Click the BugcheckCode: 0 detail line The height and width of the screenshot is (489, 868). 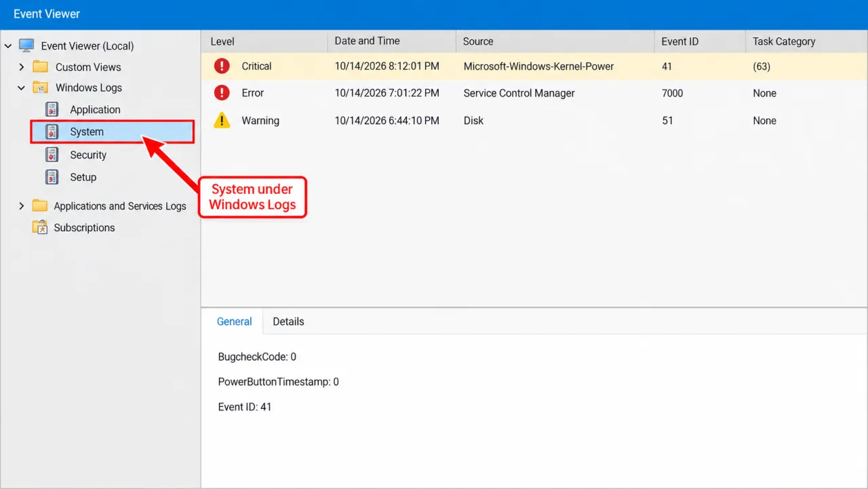tap(257, 357)
